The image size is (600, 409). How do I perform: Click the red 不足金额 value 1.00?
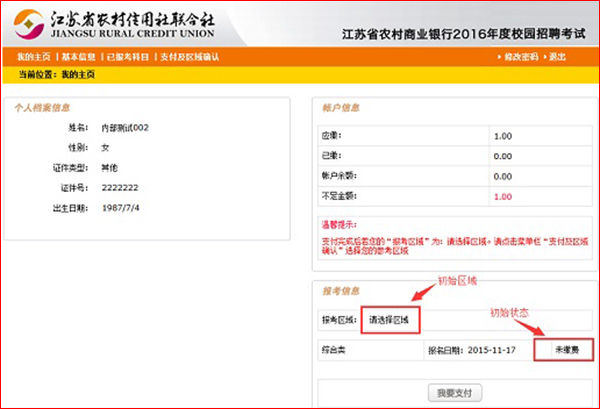(503, 197)
